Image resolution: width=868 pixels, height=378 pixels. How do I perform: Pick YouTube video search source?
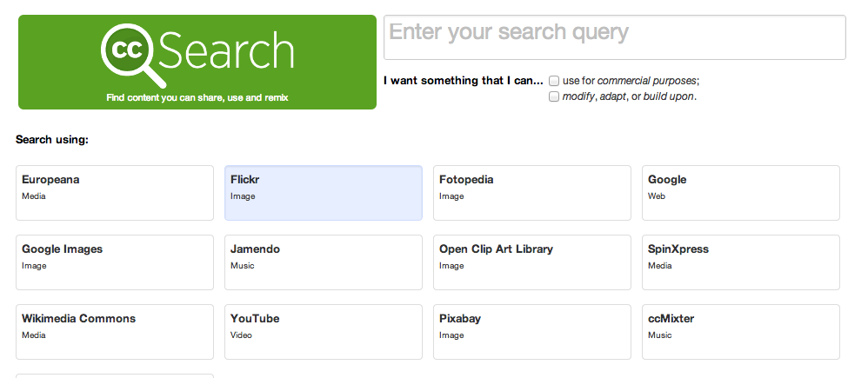click(x=324, y=332)
